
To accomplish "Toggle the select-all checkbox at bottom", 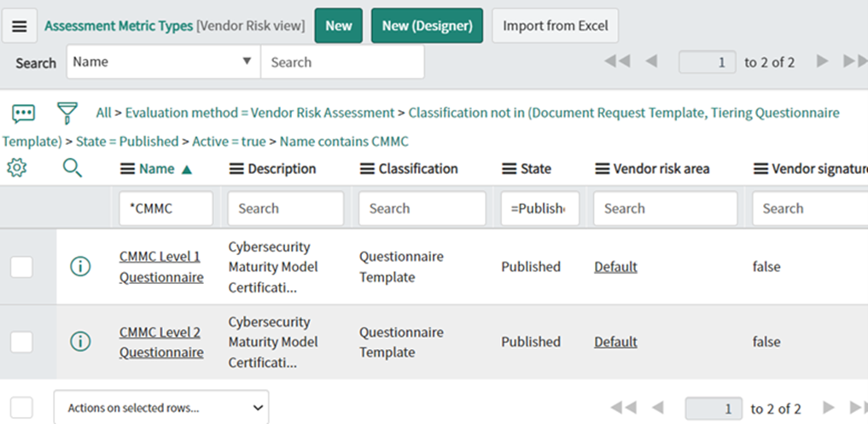I will coord(21,408).
